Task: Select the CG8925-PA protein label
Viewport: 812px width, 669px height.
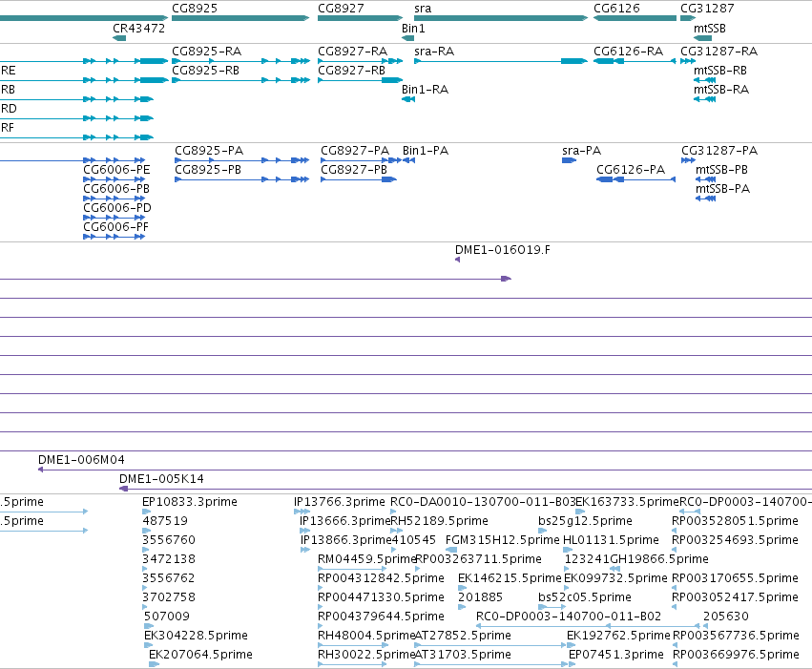Action: point(209,151)
